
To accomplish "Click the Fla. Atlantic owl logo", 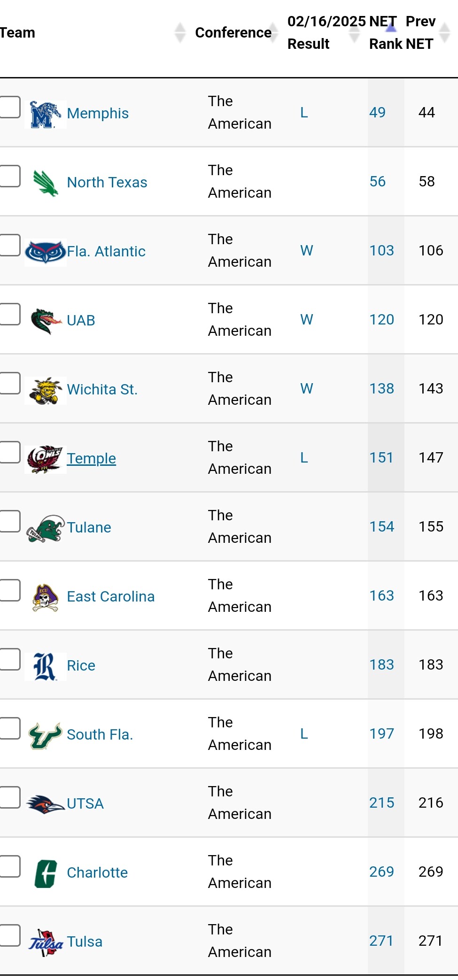I will coord(45,252).
